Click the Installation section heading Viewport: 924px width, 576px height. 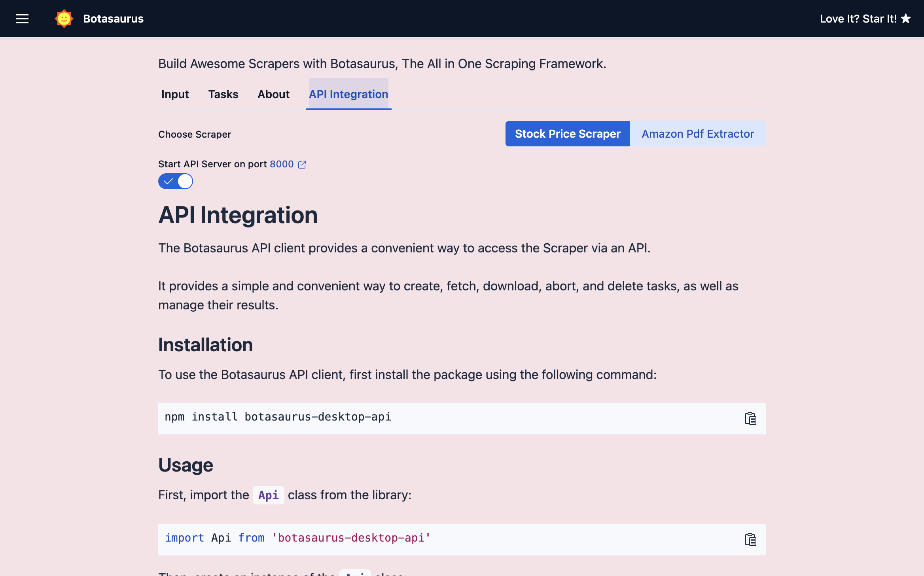point(205,345)
